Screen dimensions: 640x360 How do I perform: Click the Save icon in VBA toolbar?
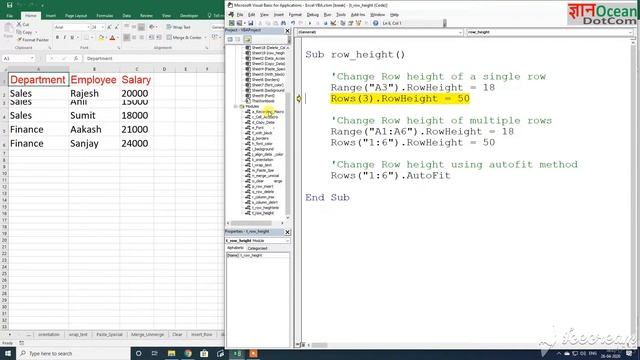[251, 23]
